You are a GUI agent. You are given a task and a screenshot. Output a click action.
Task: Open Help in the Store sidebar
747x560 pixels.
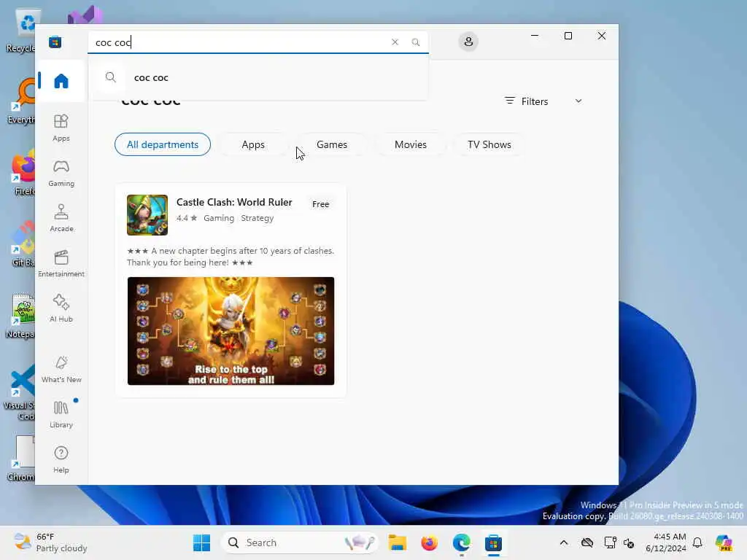[61, 459]
